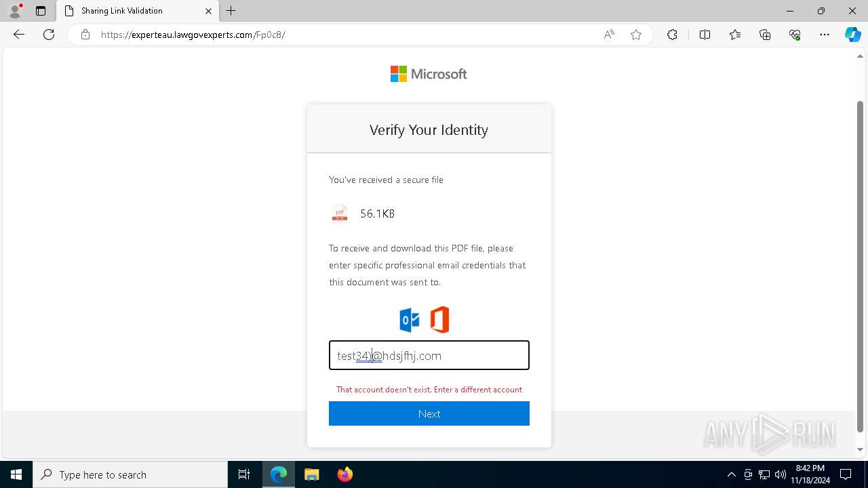868x488 pixels.
Task: Focus the email address input field
Action: pos(429,355)
